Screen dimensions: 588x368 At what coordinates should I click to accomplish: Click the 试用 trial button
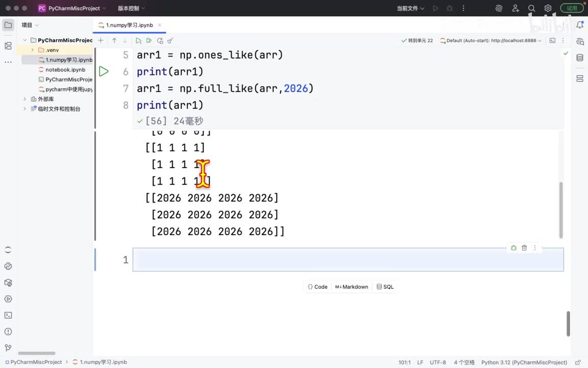pos(572,8)
